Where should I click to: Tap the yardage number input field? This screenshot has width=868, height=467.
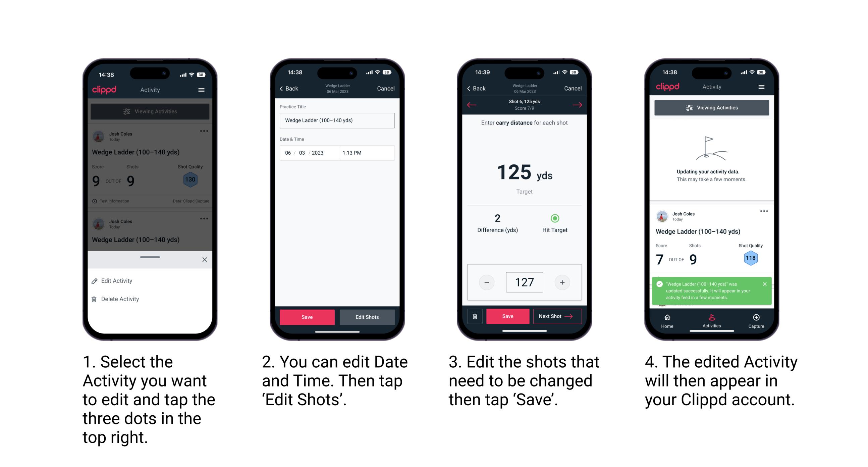tap(524, 282)
